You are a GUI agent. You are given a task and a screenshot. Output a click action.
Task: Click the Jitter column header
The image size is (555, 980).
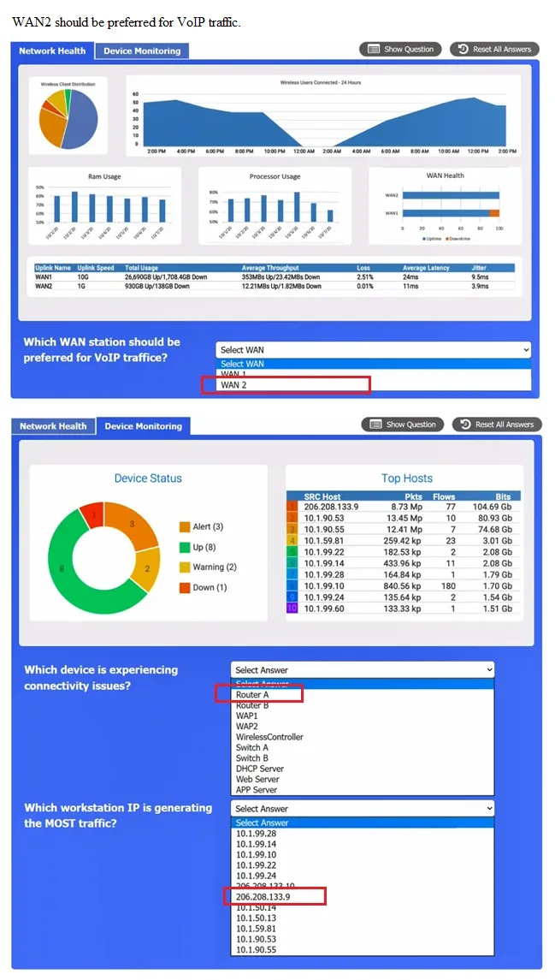(479, 268)
